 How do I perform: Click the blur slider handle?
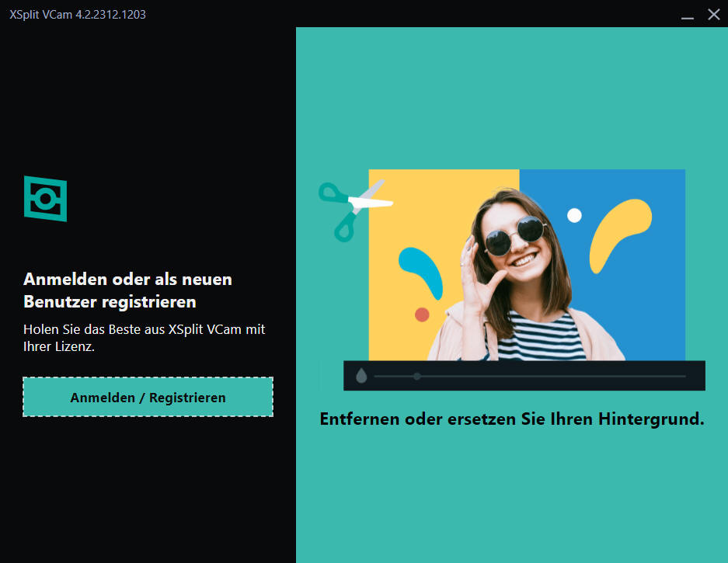click(417, 377)
